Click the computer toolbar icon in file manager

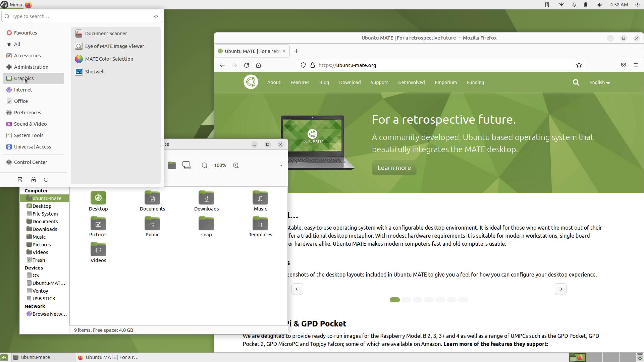tap(186, 165)
